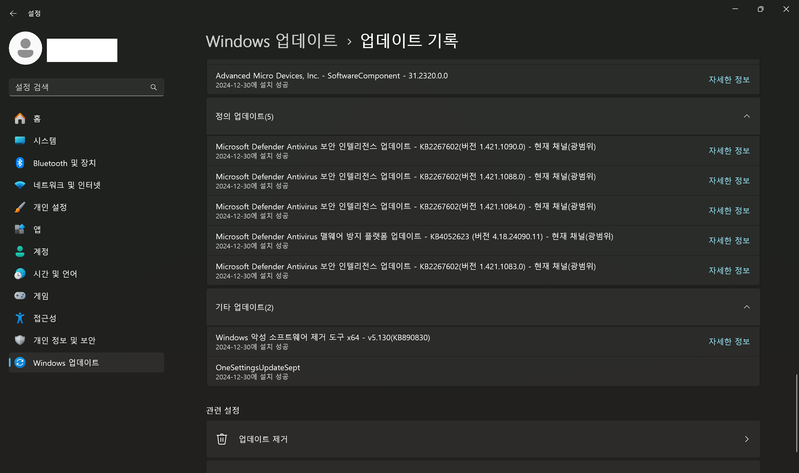Open 개인 정보 및 보안 settings
This screenshot has width=799, height=473.
tap(86, 340)
